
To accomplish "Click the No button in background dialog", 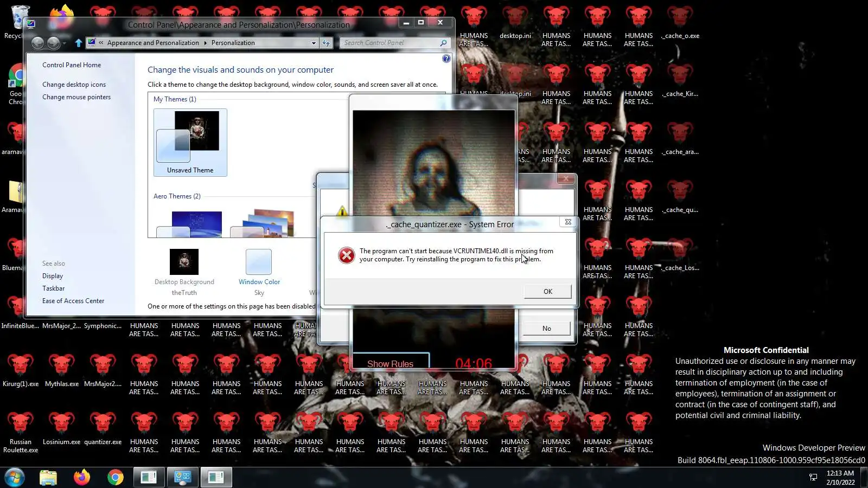I will (546, 329).
